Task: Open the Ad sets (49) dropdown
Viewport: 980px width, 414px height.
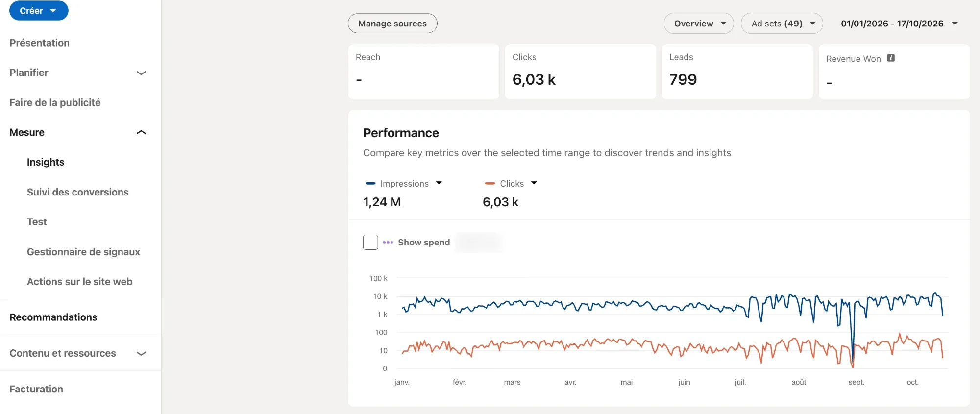Action: pos(782,24)
